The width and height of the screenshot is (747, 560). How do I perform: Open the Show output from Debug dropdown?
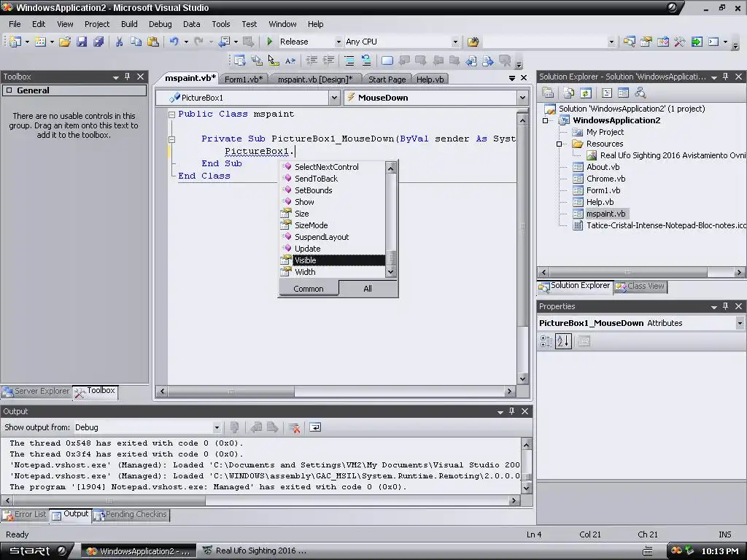tap(217, 427)
